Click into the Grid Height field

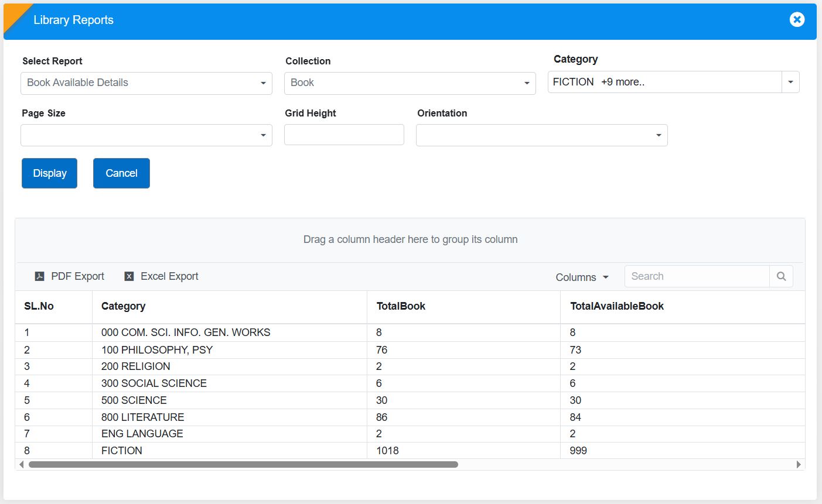(344, 135)
